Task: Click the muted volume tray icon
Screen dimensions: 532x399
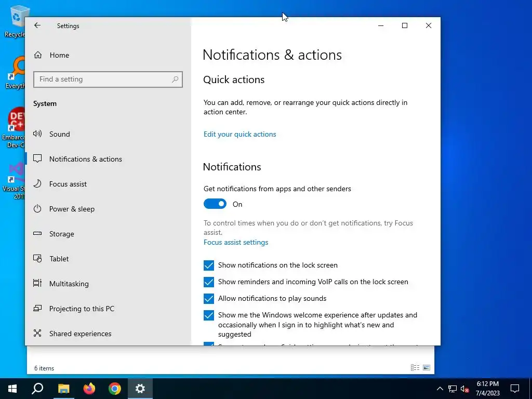Action: (x=464, y=389)
